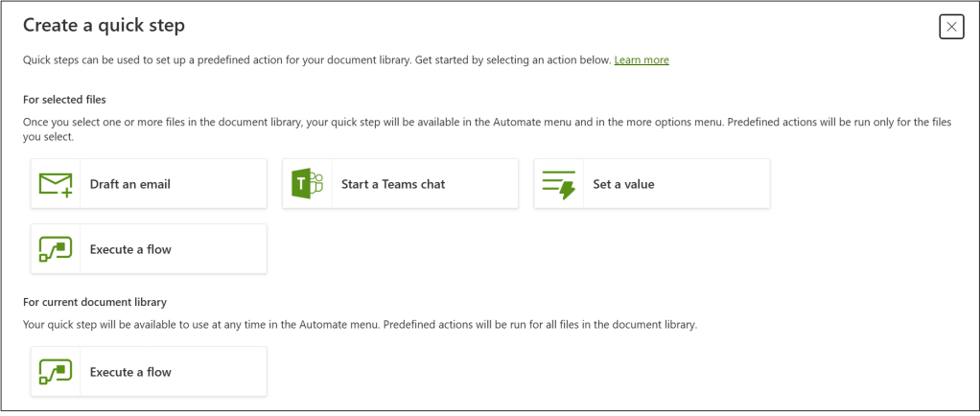Click the sentence describing current library quick steps

(360, 325)
